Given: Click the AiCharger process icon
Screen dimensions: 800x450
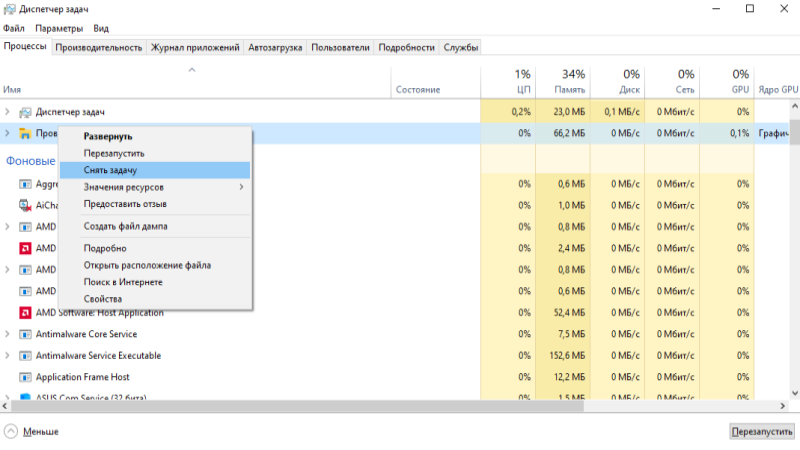Looking at the screenshot, I should click(x=25, y=206).
